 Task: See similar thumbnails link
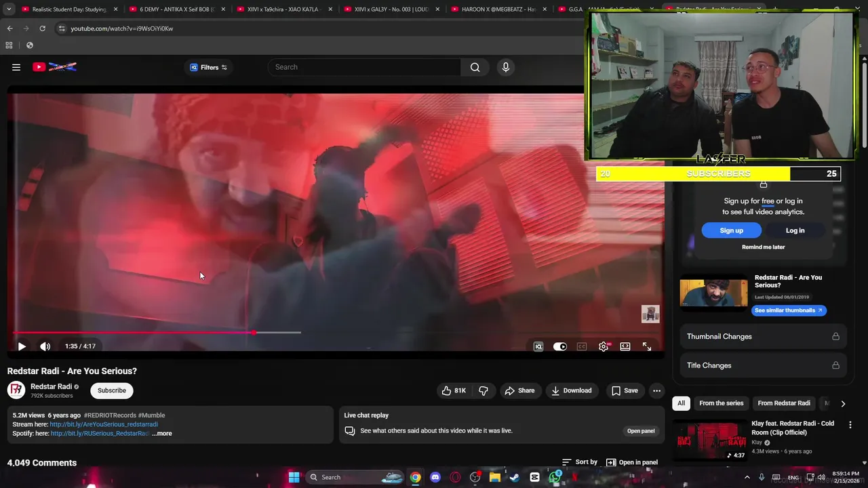(x=789, y=310)
